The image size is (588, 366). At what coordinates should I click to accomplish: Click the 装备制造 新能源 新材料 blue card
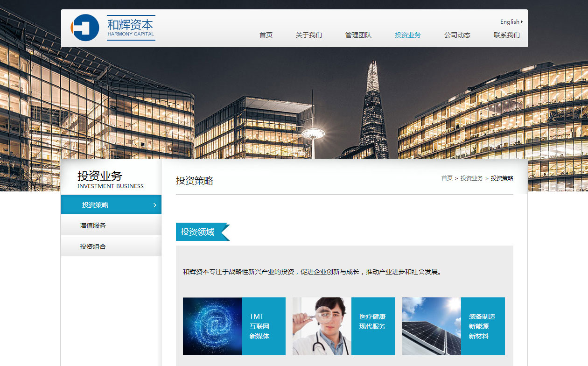(483, 326)
